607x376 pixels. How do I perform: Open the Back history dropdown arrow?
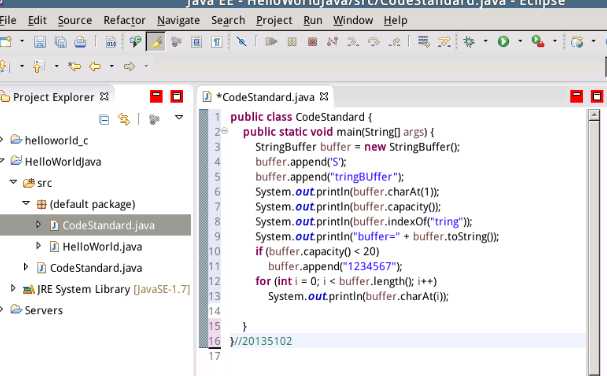(x=111, y=67)
